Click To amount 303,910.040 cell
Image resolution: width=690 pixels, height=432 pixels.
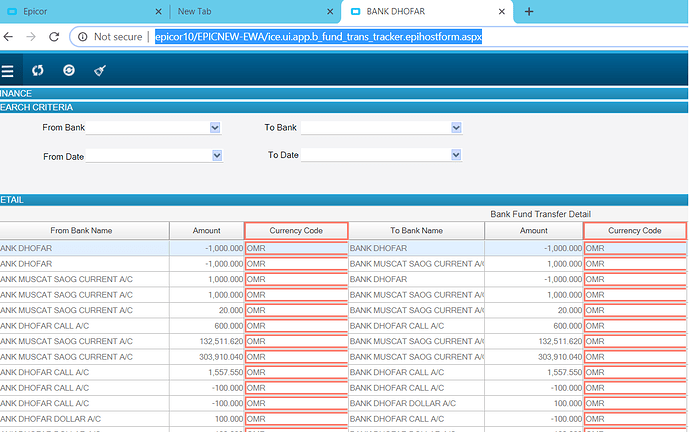[534, 357]
